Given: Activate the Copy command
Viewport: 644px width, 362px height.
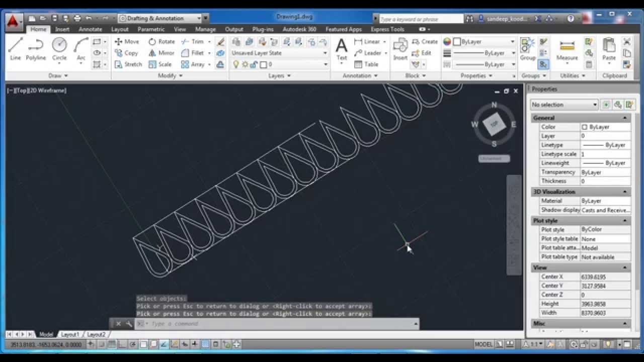Looking at the screenshot, I should point(126,53).
